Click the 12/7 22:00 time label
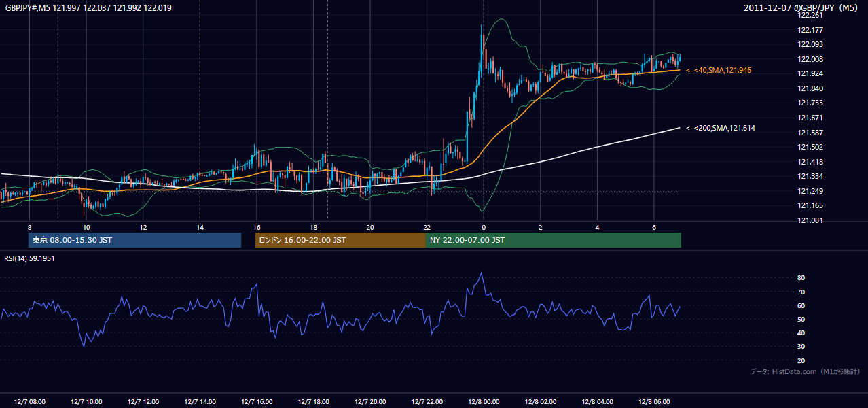 (x=427, y=402)
